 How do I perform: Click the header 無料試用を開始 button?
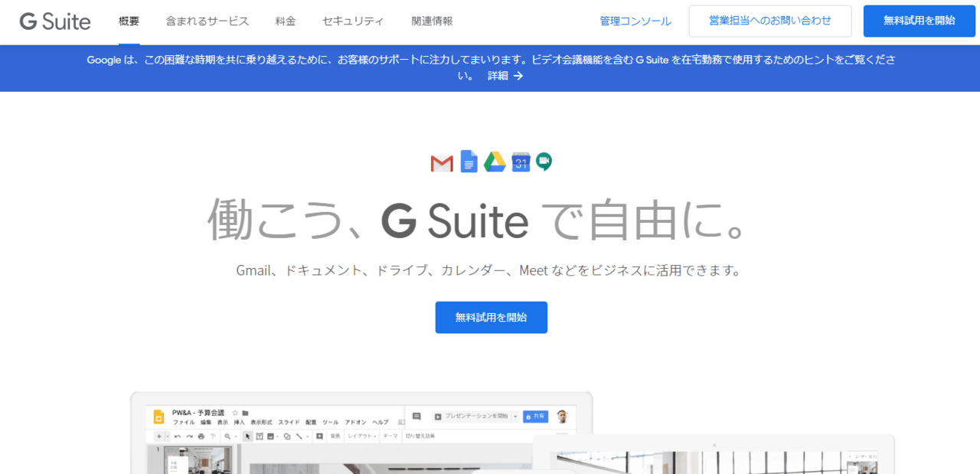(920, 21)
